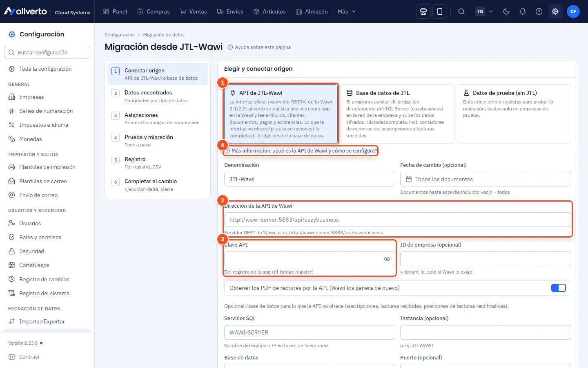The height and width of the screenshot is (368, 588).
Task: Click the ID de empresa field
Action: [486, 259]
